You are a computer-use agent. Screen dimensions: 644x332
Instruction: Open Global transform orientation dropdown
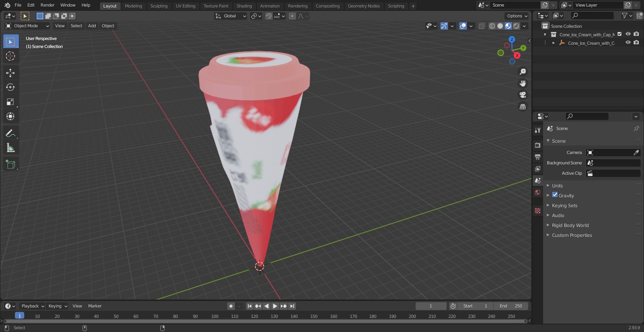click(x=231, y=16)
